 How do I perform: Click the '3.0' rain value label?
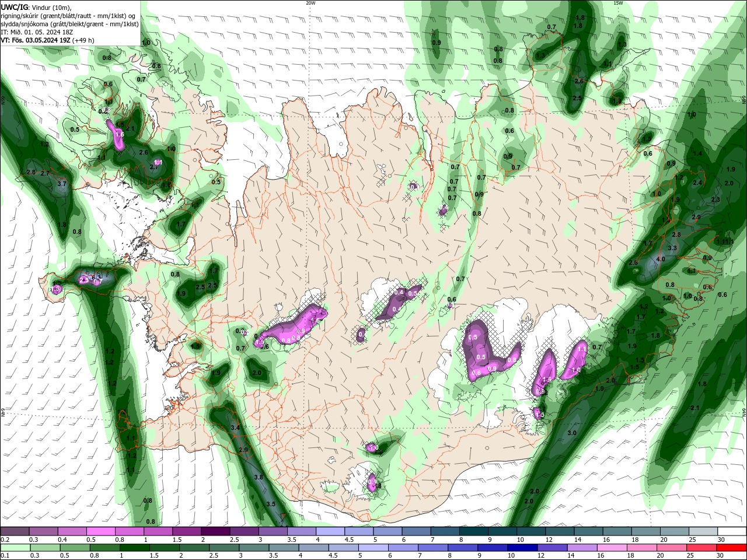(572, 433)
